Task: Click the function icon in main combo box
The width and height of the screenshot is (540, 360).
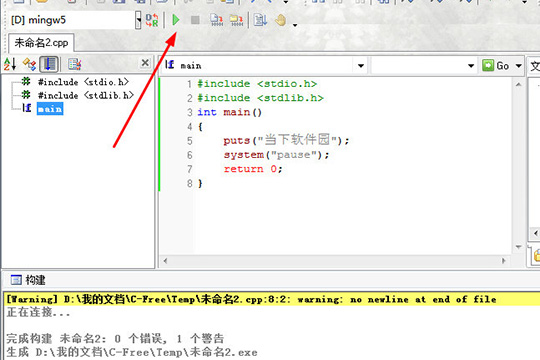Action: point(169,65)
